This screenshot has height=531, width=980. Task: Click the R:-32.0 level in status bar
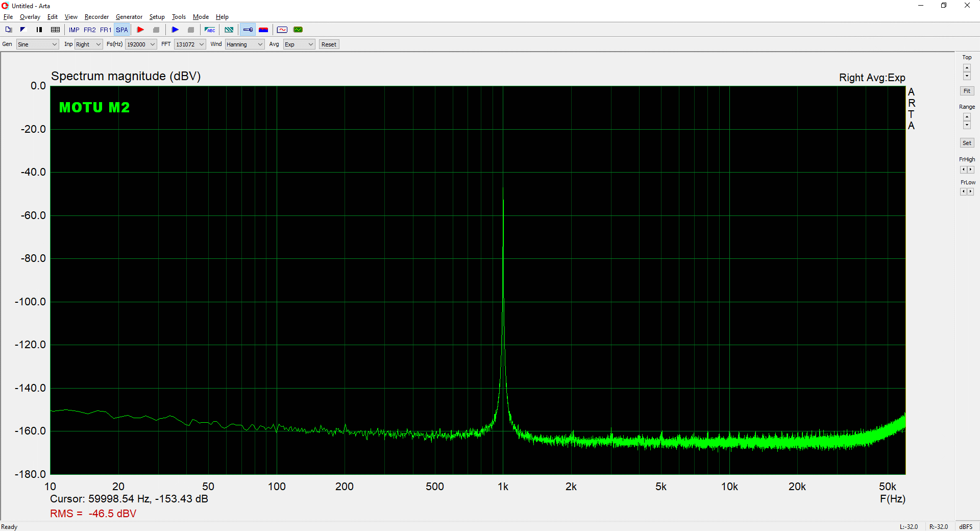939,527
